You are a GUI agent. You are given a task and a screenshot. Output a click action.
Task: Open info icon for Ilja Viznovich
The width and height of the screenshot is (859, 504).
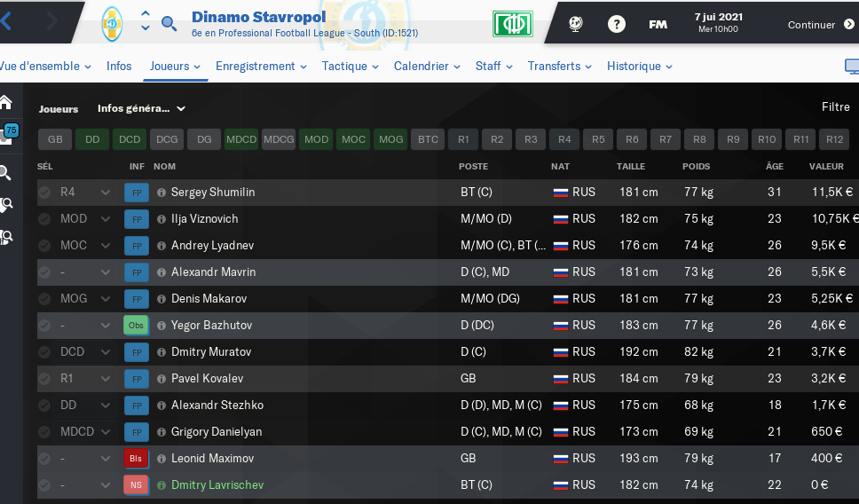pyautogui.click(x=162, y=219)
